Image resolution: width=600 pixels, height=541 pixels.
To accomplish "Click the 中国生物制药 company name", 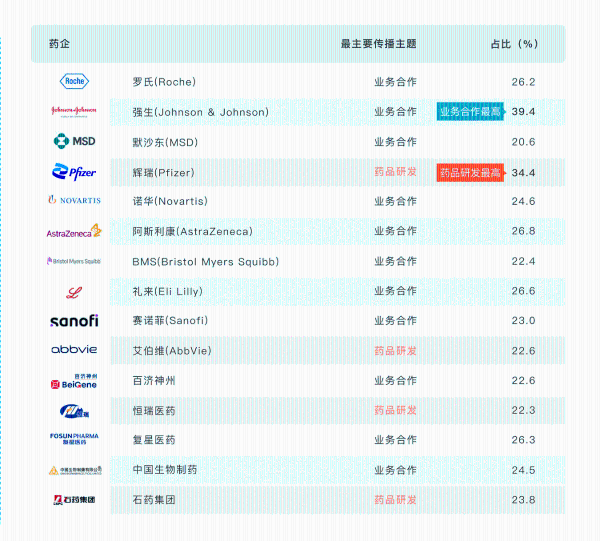I will point(165,469).
